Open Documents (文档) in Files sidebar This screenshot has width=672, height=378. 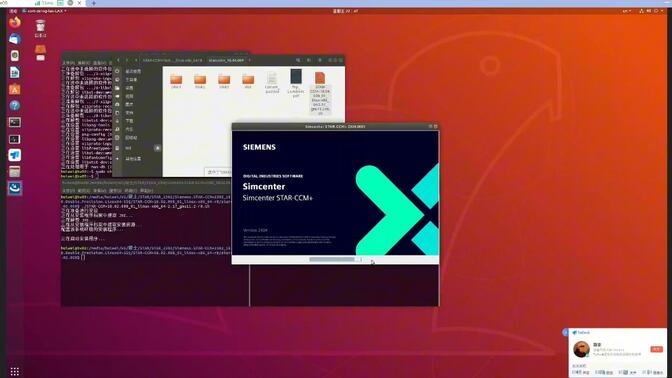click(x=129, y=113)
